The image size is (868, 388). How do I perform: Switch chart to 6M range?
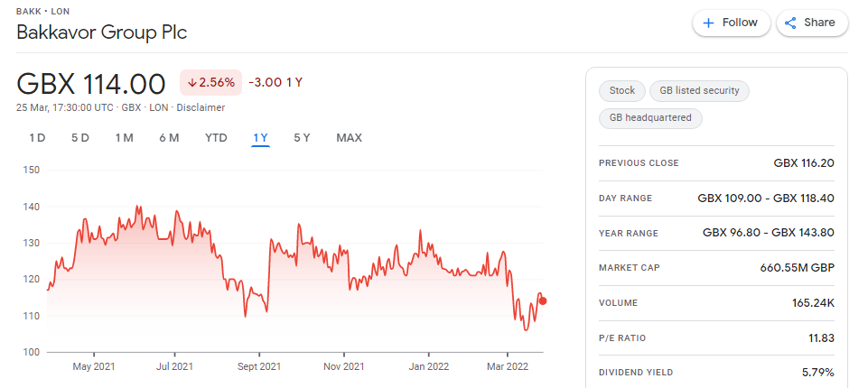tap(169, 138)
